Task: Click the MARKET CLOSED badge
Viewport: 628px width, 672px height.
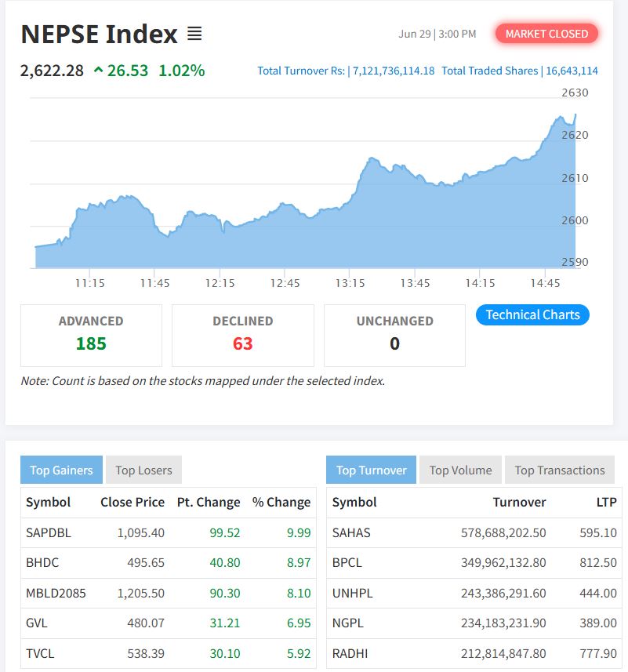Action: point(546,34)
